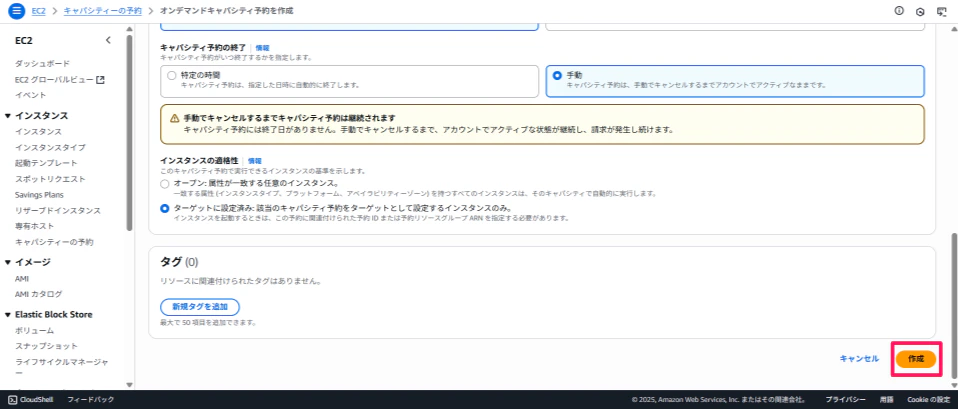Open AMI in sidebar

click(22, 278)
